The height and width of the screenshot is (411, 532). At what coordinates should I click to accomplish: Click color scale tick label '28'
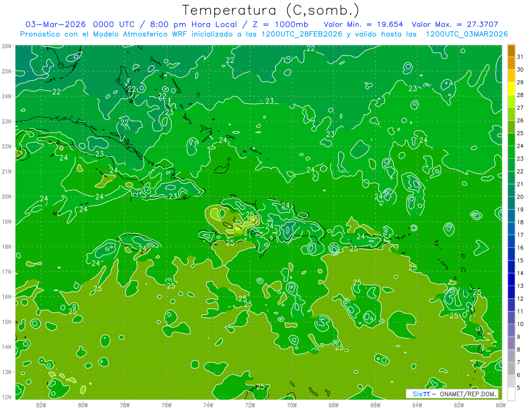(520, 95)
